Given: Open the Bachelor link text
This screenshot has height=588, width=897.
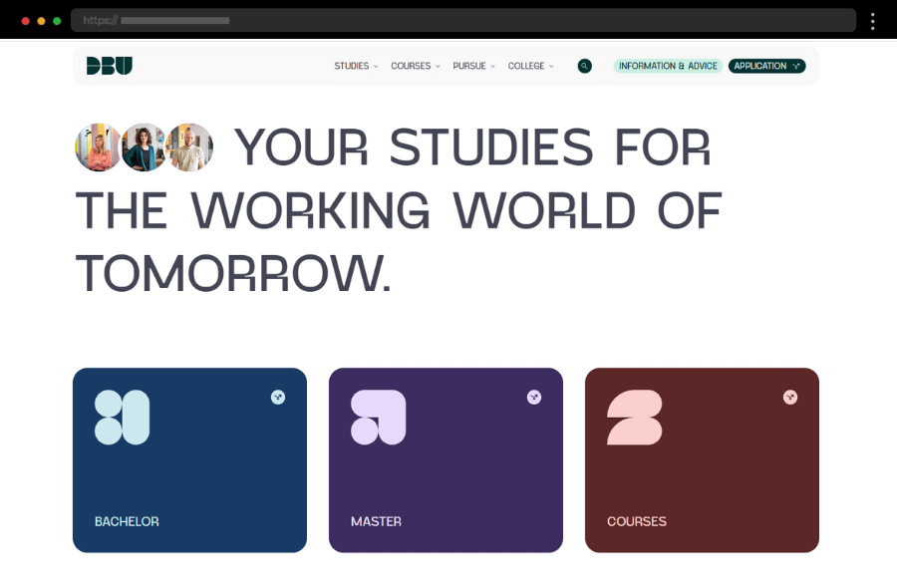Looking at the screenshot, I should pyautogui.click(x=127, y=521).
